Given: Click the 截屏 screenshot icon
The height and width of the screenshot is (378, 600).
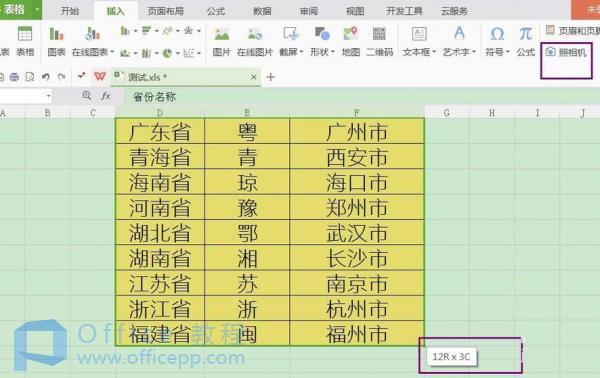Looking at the screenshot, I should coord(290,34).
